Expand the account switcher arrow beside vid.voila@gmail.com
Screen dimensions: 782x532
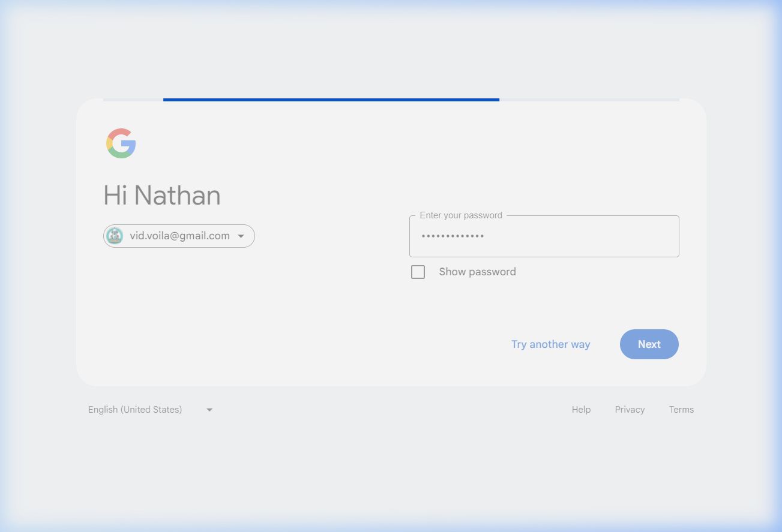coord(241,236)
